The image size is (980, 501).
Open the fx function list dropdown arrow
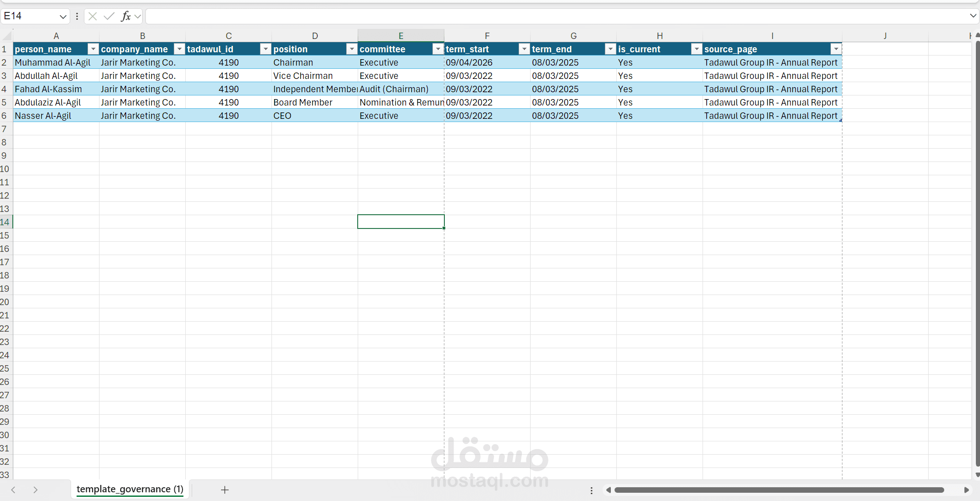[x=138, y=17]
